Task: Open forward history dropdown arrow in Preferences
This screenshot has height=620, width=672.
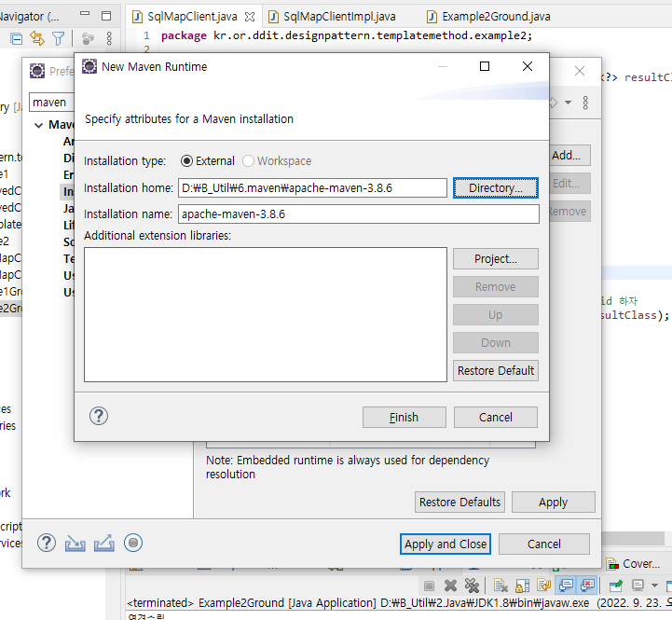Action: pyautogui.click(x=568, y=103)
